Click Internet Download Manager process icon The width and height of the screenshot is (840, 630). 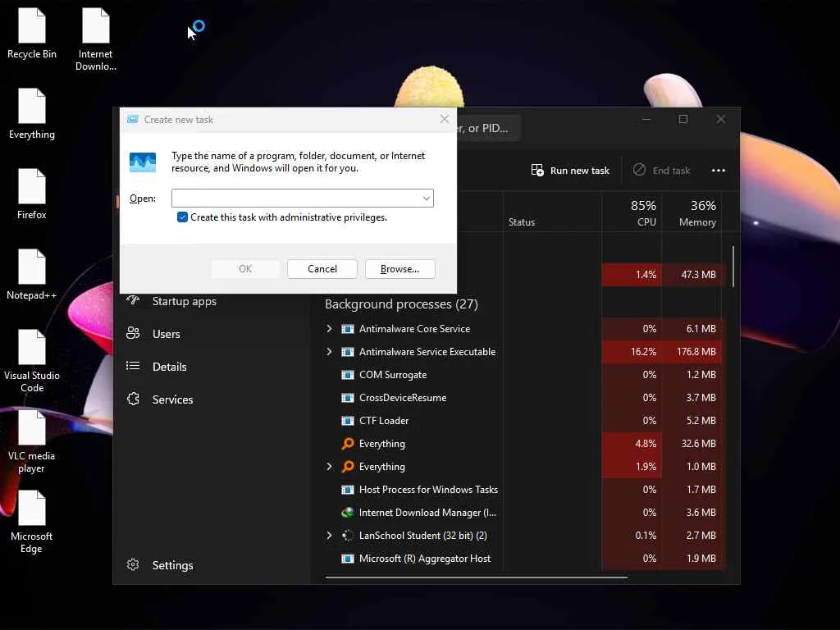[x=348, y=513]
